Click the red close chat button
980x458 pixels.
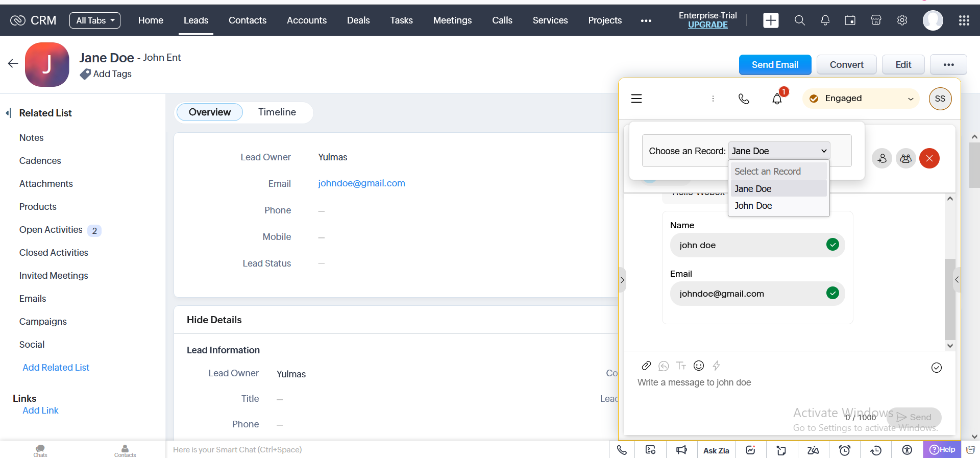[929, 158]
